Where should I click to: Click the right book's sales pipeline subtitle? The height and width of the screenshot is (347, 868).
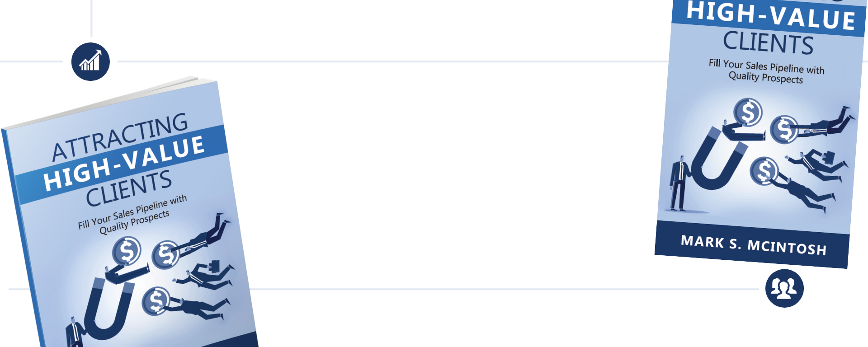766,71
